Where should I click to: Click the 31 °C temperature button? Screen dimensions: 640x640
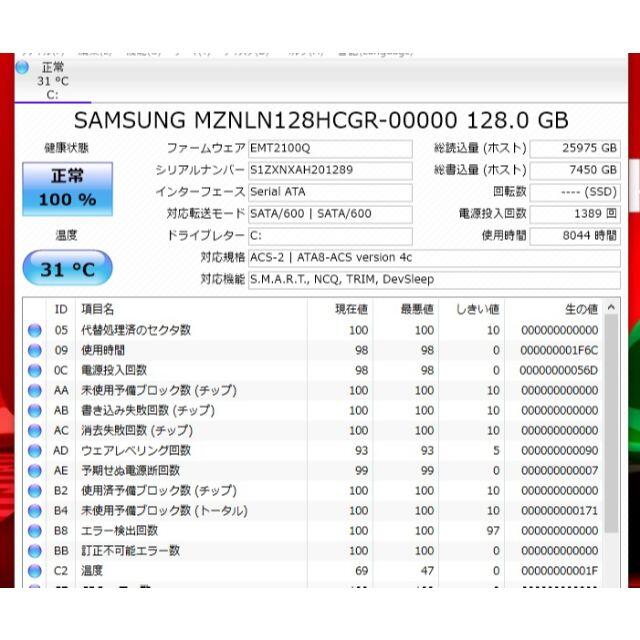(67, 268)
